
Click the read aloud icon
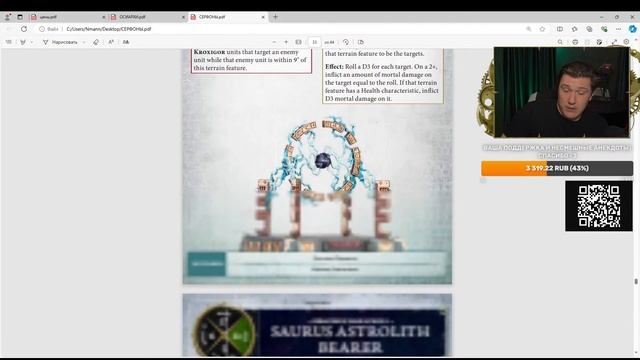coord(111,42)
